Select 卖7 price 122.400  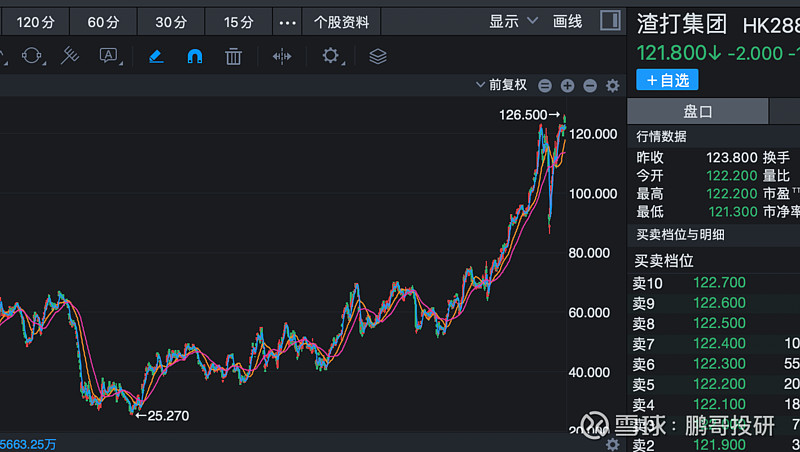click(719, 343)
